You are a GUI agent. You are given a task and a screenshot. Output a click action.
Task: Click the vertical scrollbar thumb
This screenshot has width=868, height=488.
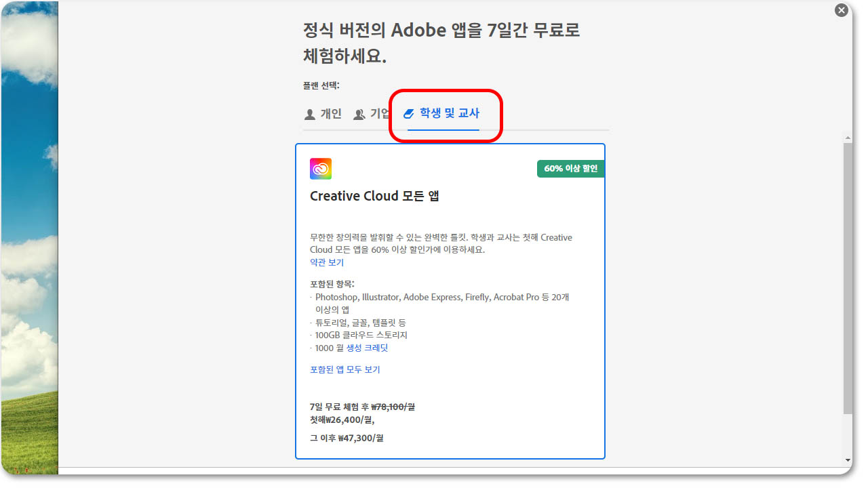point(848,278)
